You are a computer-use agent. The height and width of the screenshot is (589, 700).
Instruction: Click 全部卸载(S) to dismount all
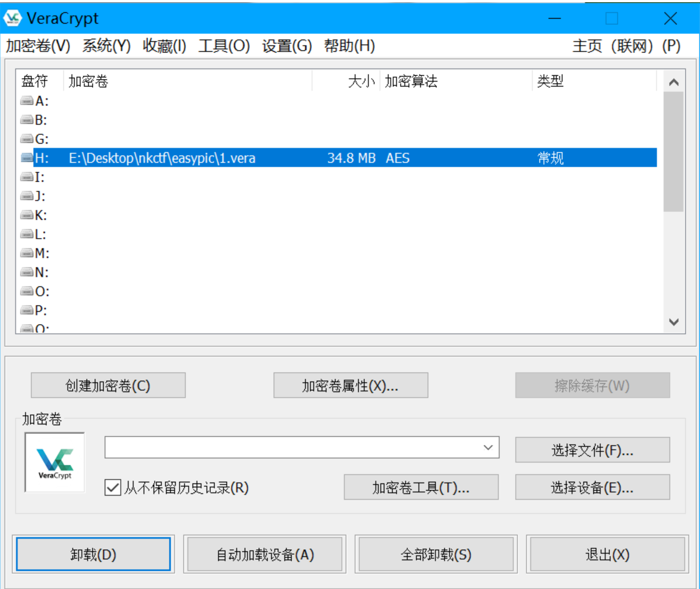click(x=436, y=554)
